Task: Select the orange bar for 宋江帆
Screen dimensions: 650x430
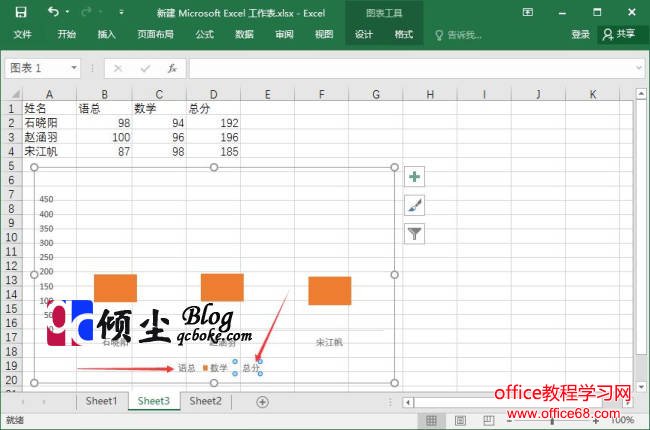Action: pyautogui.click(x=330, y=291)
